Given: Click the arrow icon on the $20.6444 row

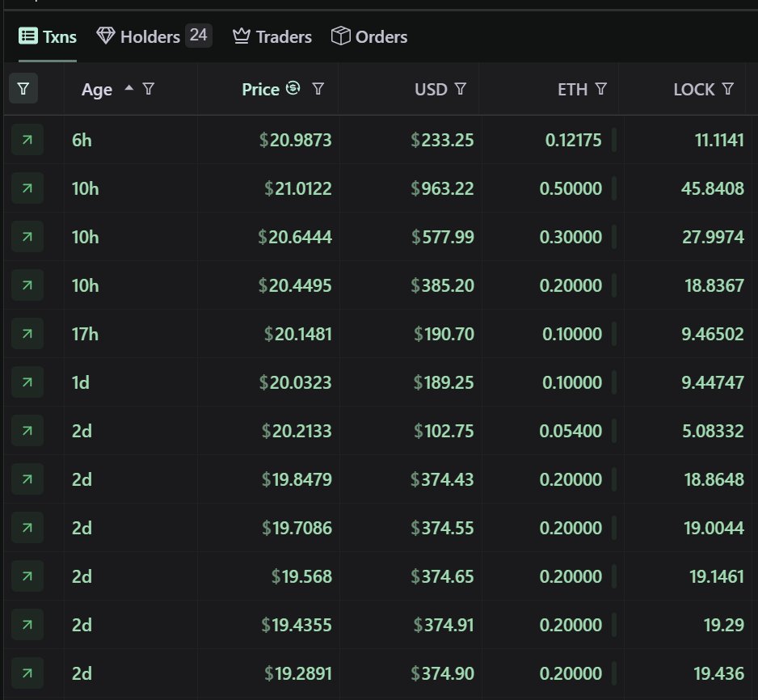Looking at the screenshot, I should click(27, 237).
